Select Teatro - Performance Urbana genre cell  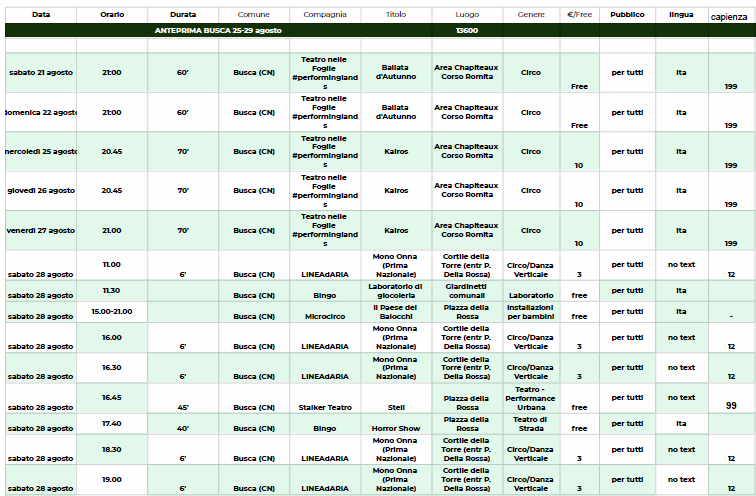531,398
